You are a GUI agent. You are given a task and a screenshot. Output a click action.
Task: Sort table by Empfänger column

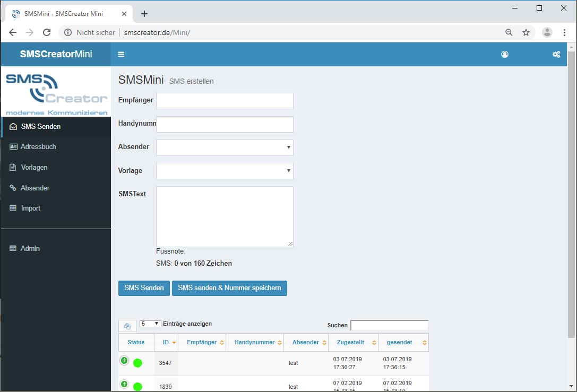pyautogui.click(x=202, y=342)
